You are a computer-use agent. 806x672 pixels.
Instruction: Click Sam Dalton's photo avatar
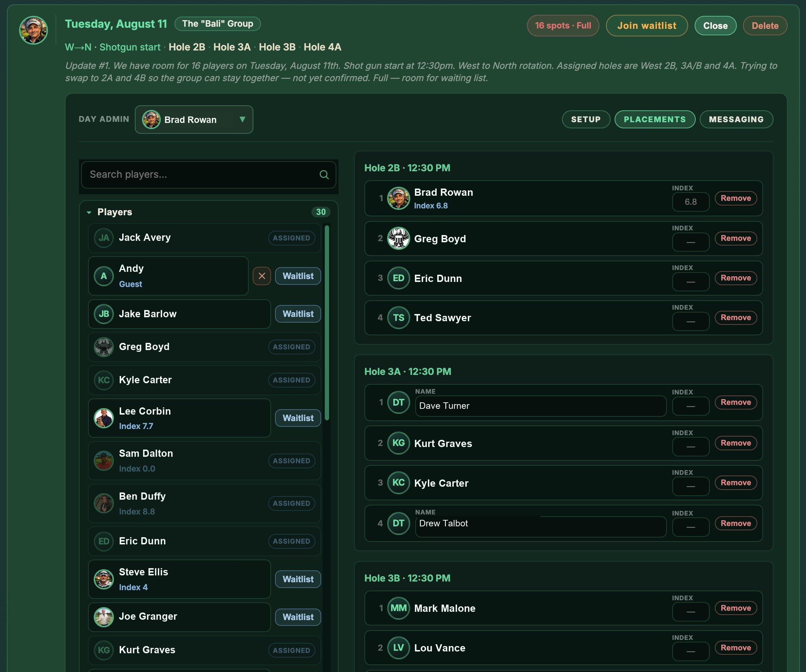[x=103, y=460]
